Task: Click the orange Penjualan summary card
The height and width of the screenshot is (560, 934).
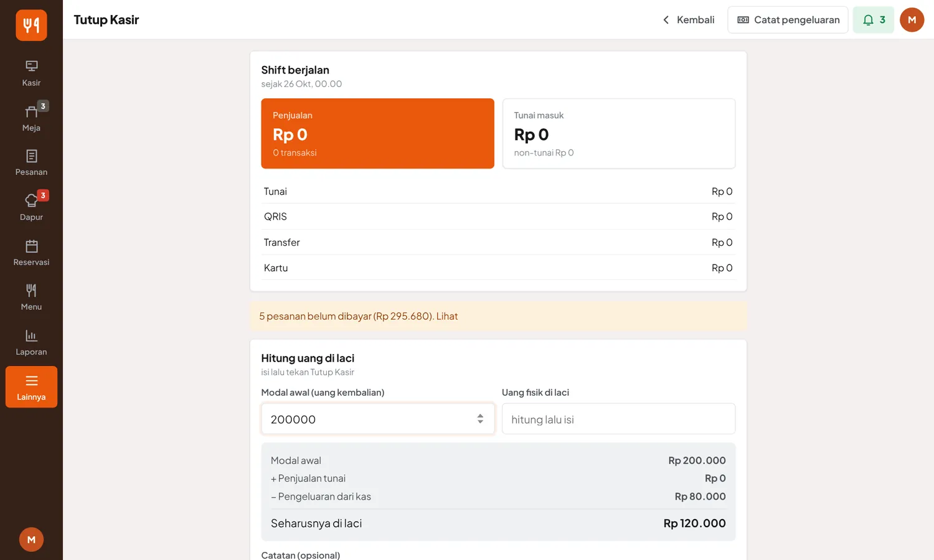Action: (377, 133)
